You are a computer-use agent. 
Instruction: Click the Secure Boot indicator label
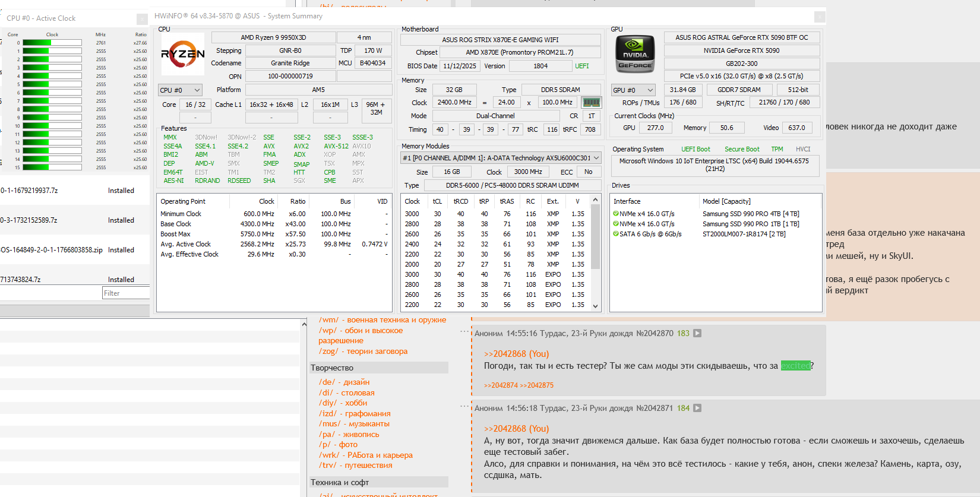coord(742,149)
